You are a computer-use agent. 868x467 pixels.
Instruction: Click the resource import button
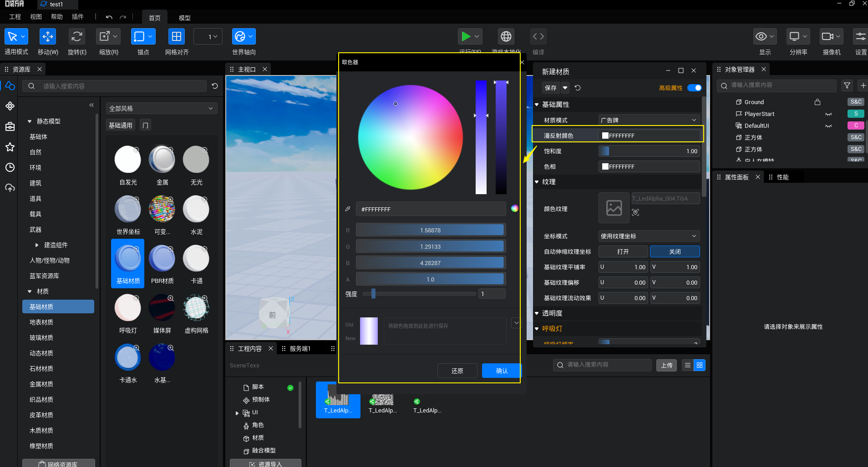tap(265, 463)
